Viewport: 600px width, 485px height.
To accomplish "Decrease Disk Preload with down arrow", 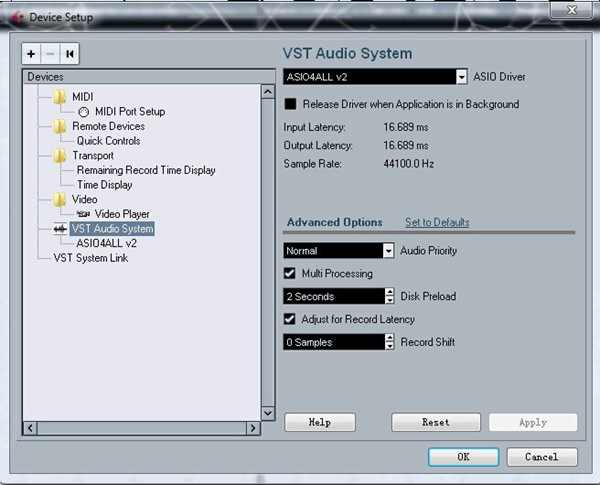I will (x=389, y=300).
